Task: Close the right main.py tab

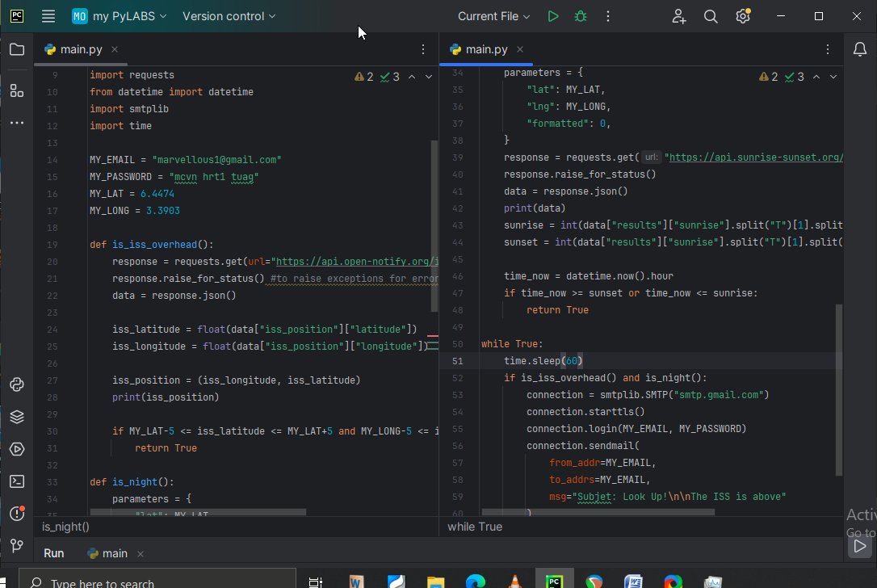Action: (x=520, y=49)
